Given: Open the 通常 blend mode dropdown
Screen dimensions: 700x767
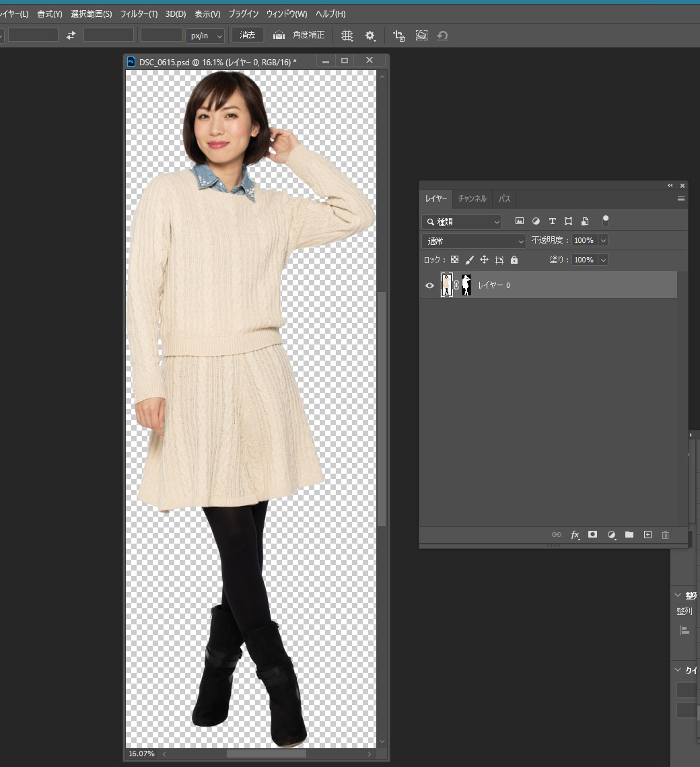Looking at the screenshot, I should (474, 241).
